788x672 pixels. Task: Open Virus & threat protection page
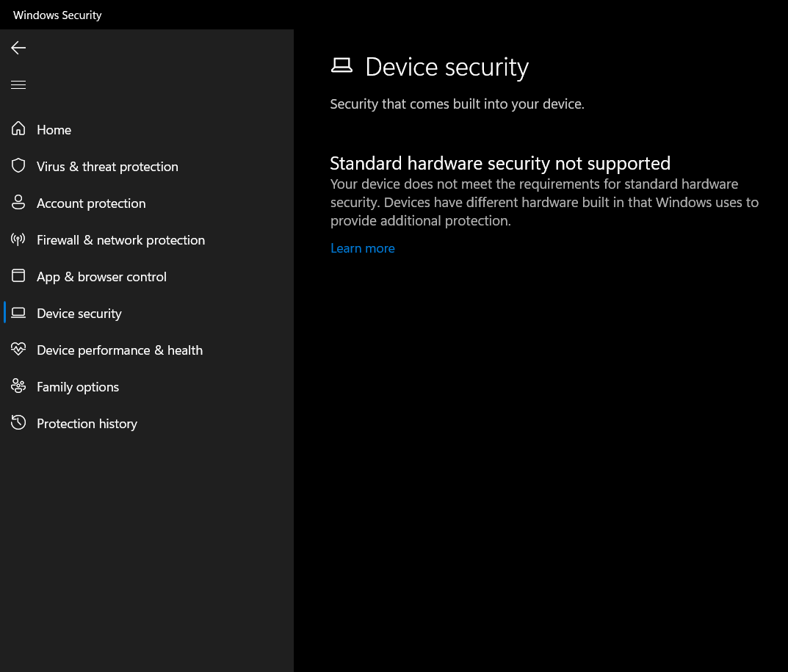(x=107, y=167)
